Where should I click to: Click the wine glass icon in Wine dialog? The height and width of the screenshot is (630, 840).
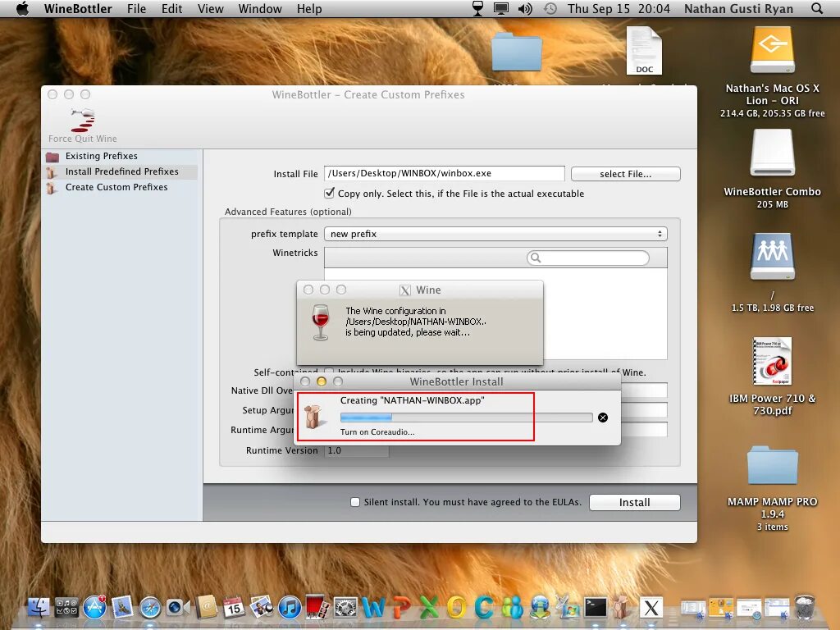[321, 322]
